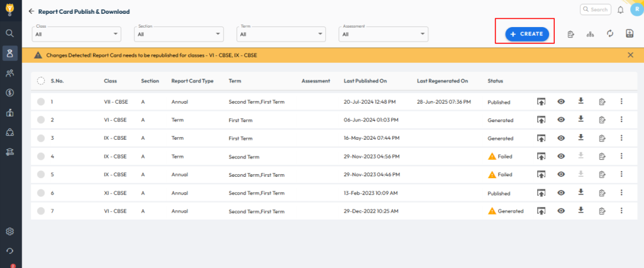Preview row 2 report card with eye icon

(x=561, y=120)
